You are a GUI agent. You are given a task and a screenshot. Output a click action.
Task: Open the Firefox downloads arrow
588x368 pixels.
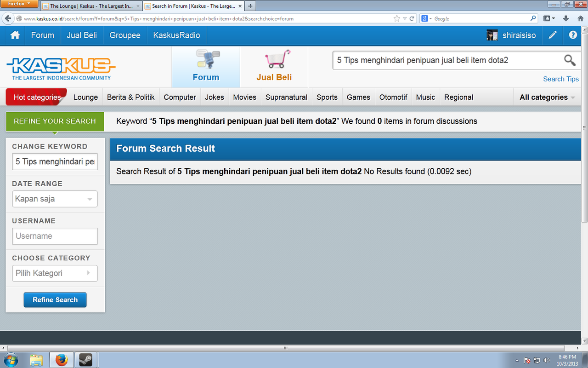pyautogui.click(x=566, y=18)
